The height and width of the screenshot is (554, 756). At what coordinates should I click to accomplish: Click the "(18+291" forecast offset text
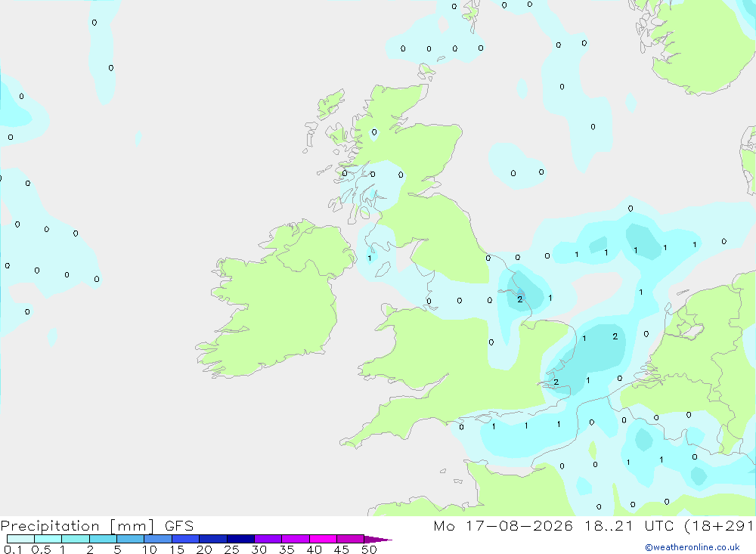(x=720, y=526)
